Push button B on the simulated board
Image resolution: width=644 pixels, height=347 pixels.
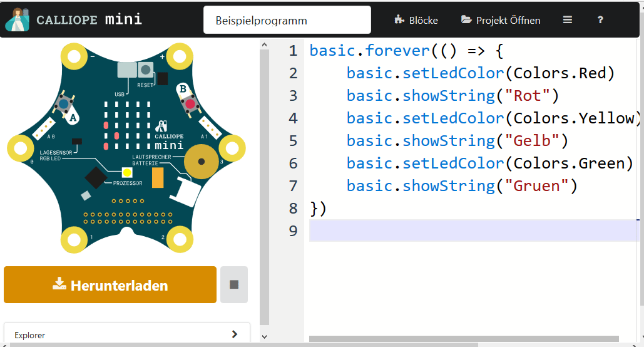tap(190, 104)
